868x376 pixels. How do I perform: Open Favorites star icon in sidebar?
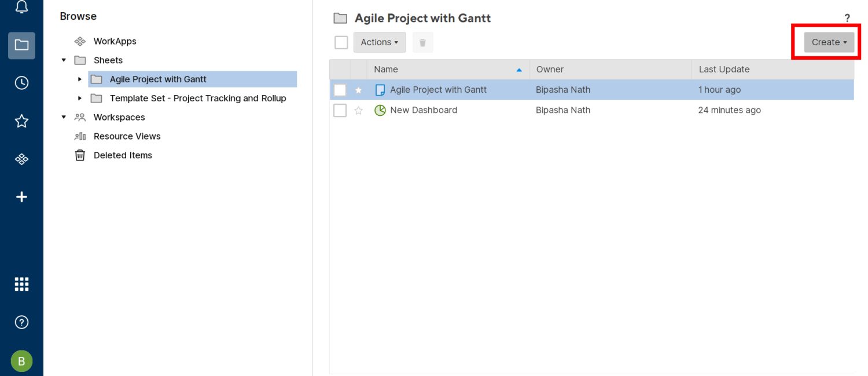21,121
